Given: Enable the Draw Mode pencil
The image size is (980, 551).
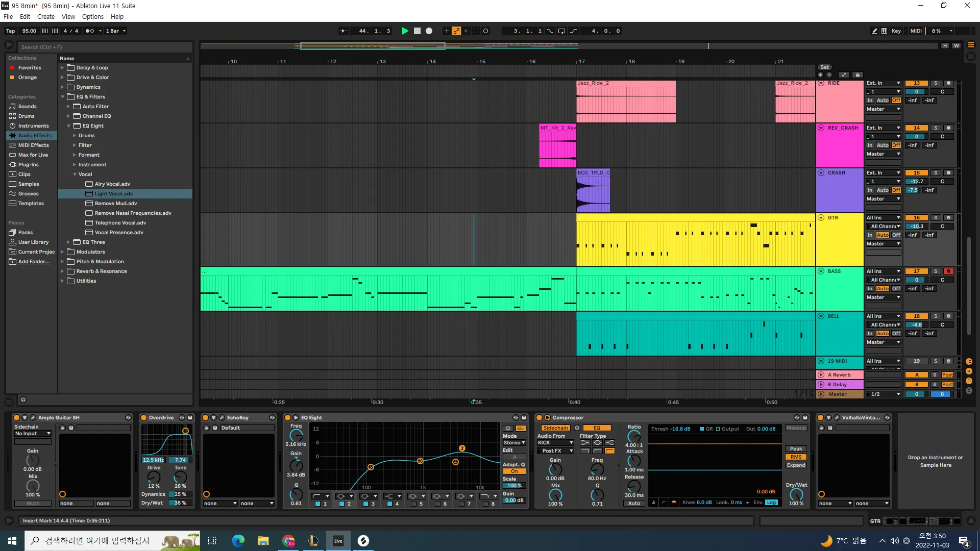Looking at the screenshot, I should (874, 31).
